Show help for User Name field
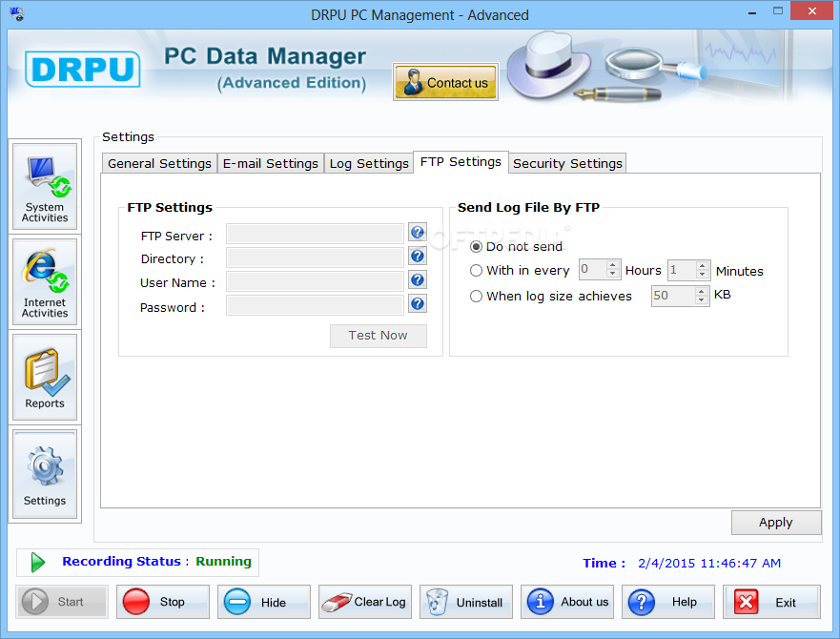The height and width of the screenshot is (639, 840). [x=418, y=279]
